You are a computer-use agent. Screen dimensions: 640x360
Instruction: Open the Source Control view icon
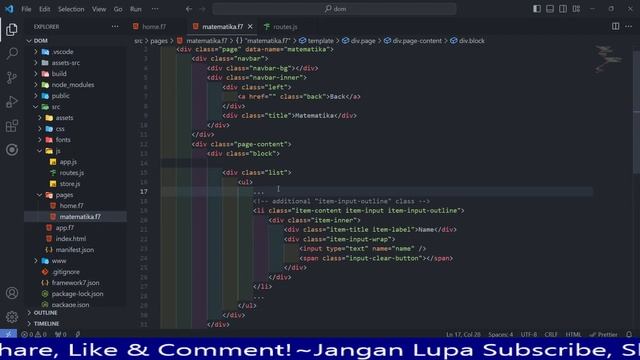coord(12,78)
